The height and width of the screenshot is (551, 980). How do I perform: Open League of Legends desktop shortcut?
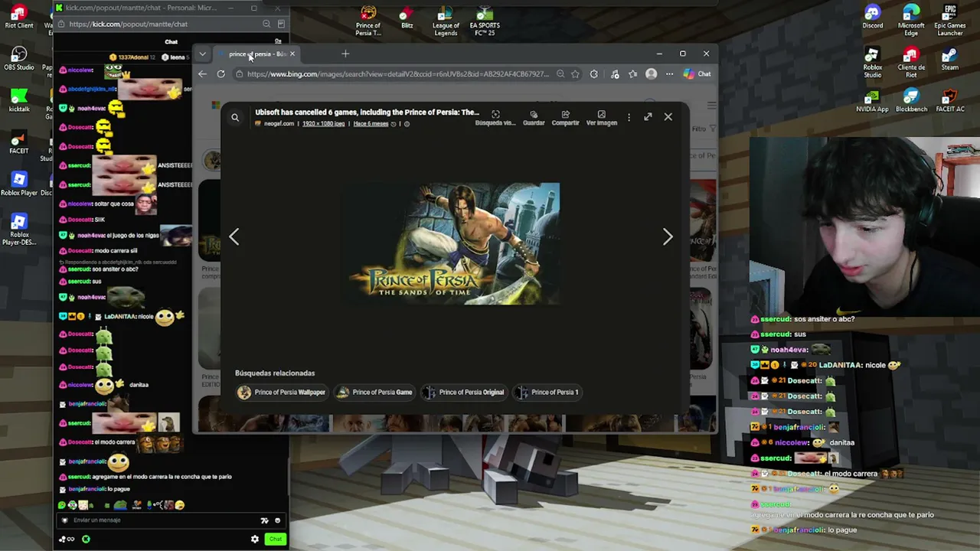446,21
